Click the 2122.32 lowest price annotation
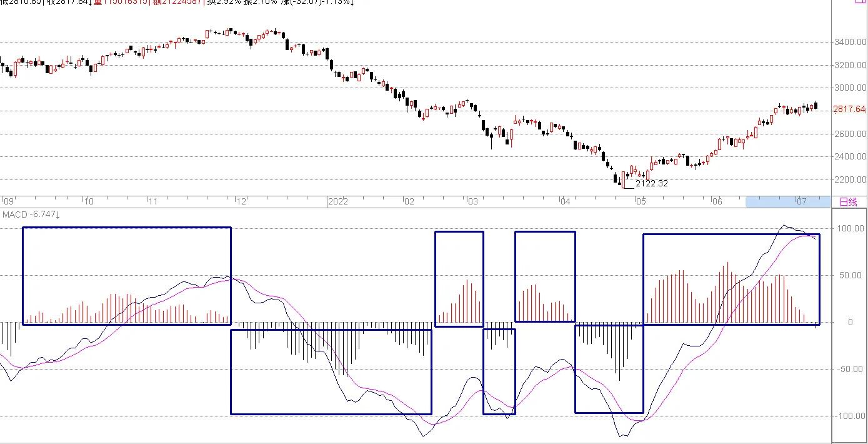Viewport: 868px width, 444px height. pos(652,184)
